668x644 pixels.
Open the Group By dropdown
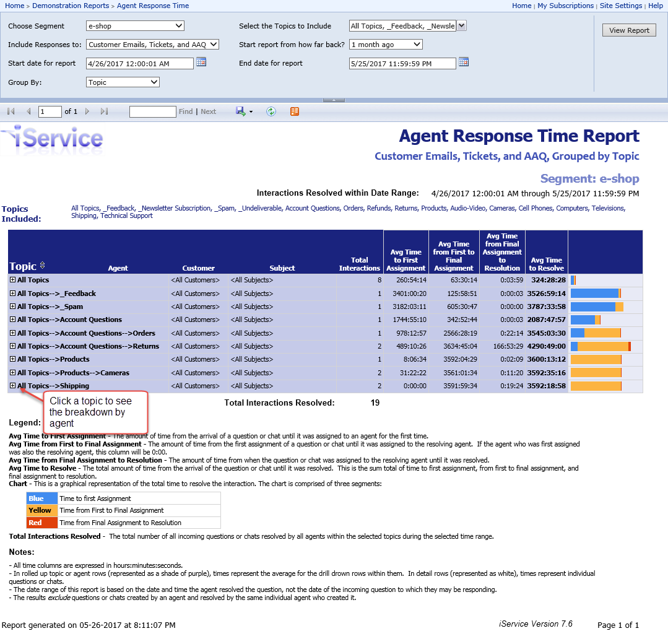point(123,82)
